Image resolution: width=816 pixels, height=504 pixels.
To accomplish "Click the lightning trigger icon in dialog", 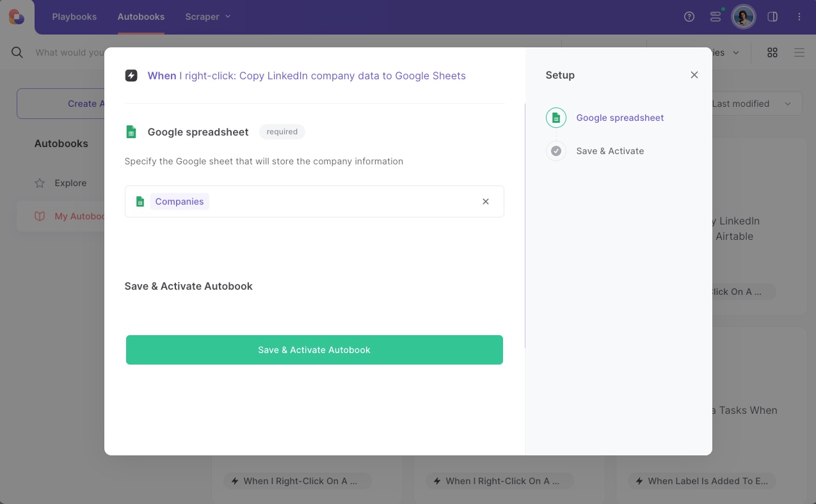I will pos(131,75).
